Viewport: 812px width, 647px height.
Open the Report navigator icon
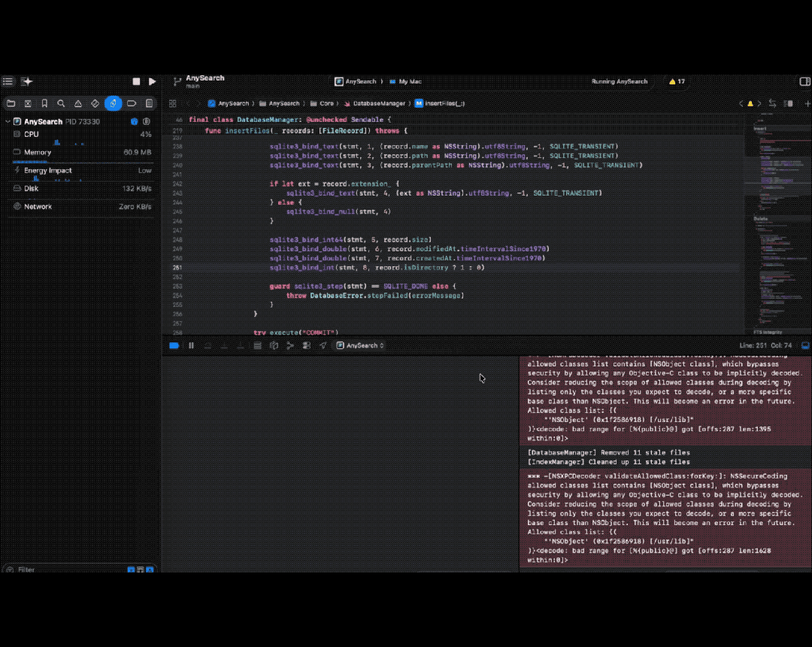click(149, 104)
